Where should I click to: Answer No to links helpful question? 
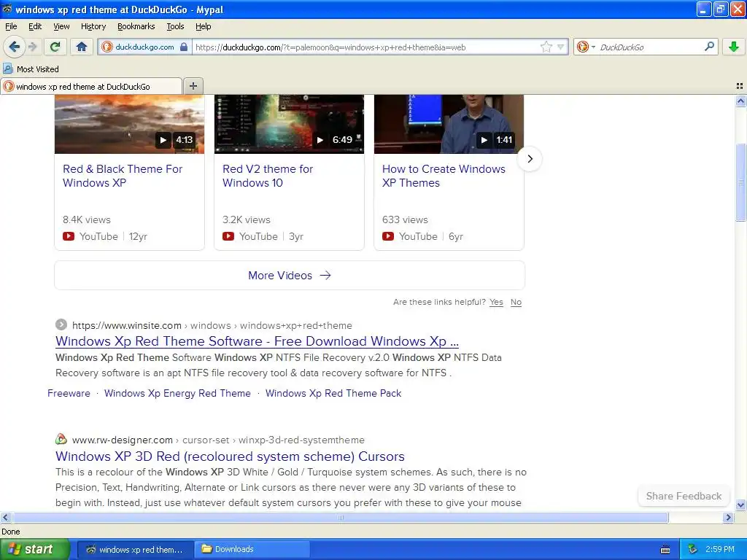516,302
